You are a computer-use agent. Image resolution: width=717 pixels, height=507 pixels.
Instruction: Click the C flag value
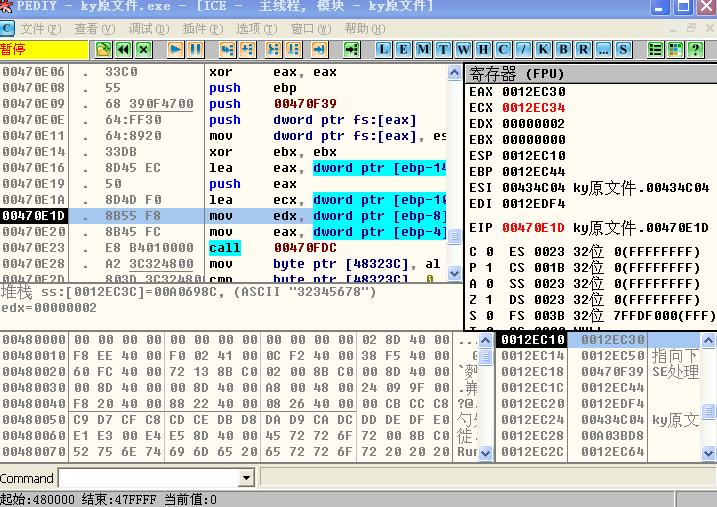[x=490, y=252]
